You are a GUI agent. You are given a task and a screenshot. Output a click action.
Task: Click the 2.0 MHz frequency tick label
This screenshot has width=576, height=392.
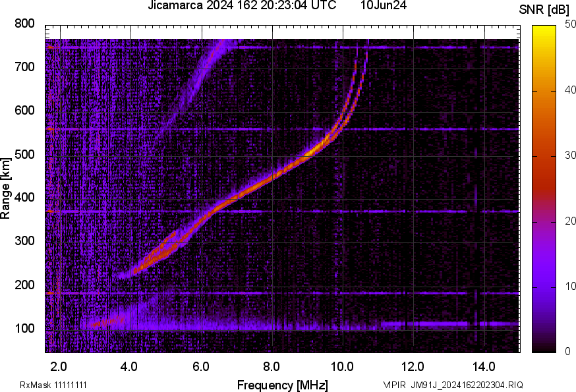pyautogui.click(x=59, y=366)
